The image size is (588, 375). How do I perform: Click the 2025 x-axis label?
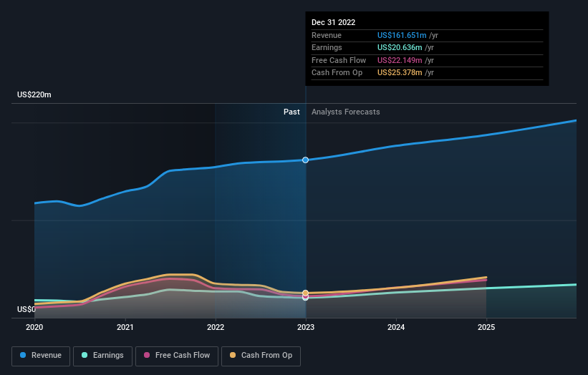pos(486,327)
